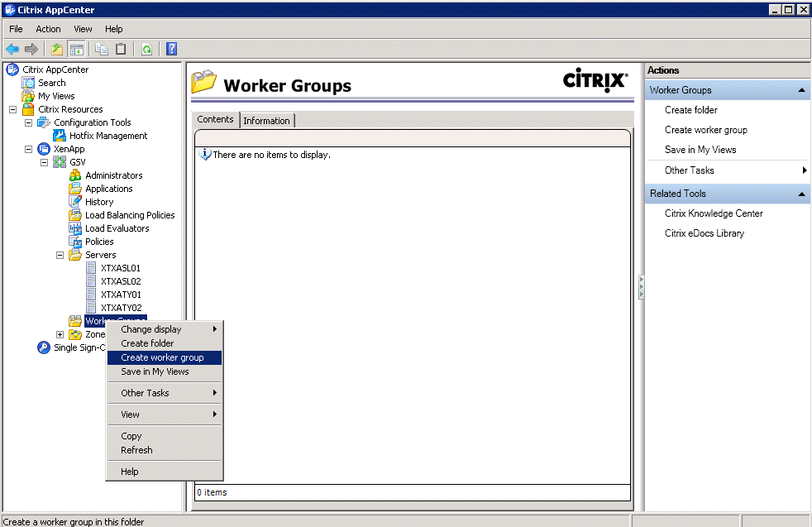This screenshot has width=812, height=527.
Task: Click the GSV farm icon
Action: click(x=60, y=162)
